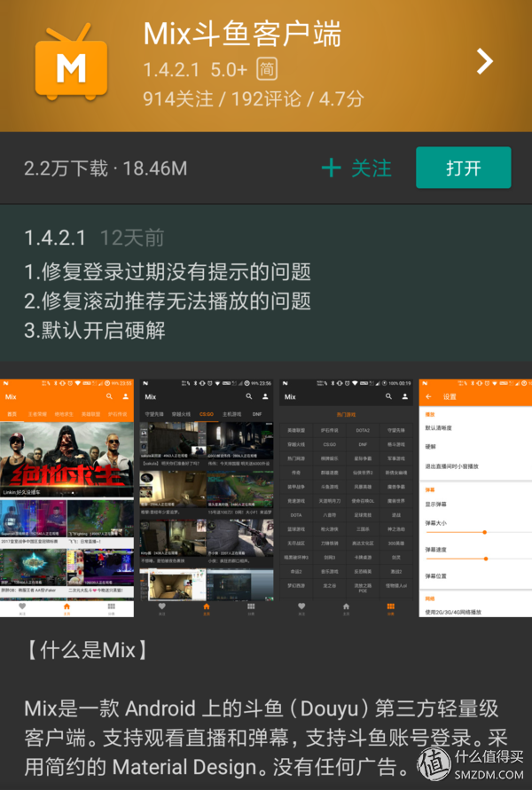The height and width of the screenshot is (790, 532).
Task: Select changelog line 1.修复登录过期没有提示的问题
Action: (x=168, y=271)
